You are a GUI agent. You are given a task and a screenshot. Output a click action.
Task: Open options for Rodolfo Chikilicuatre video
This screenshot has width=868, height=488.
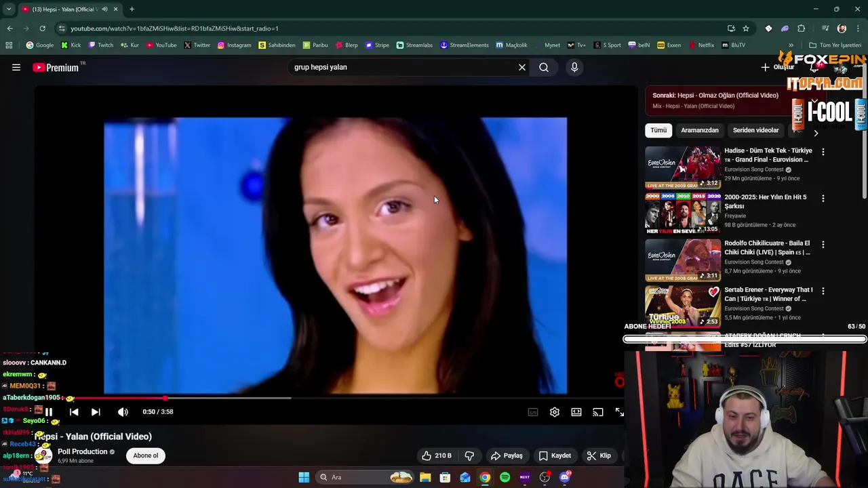[x=823, y=245]
